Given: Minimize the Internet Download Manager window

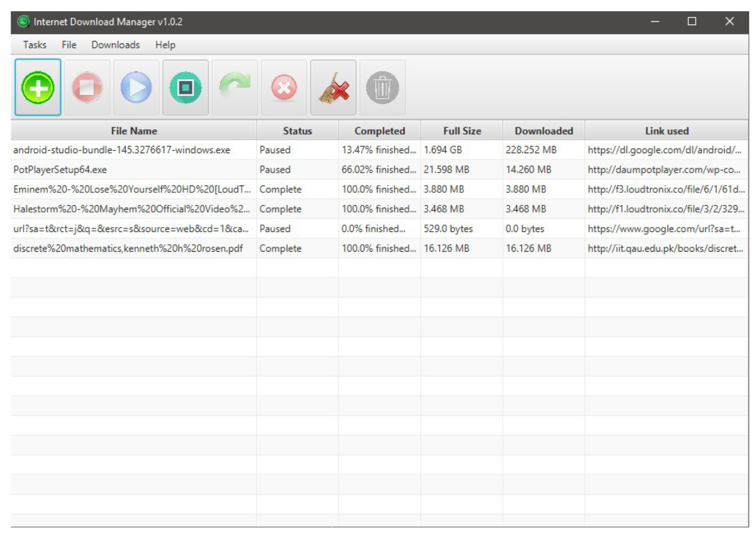Looking at the screenshot, I should point(655,21).
